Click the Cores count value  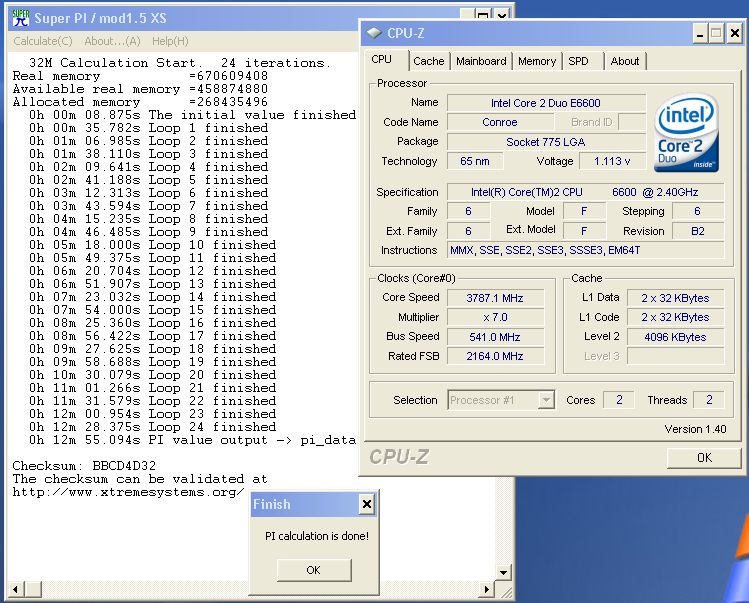pos(619,400)
